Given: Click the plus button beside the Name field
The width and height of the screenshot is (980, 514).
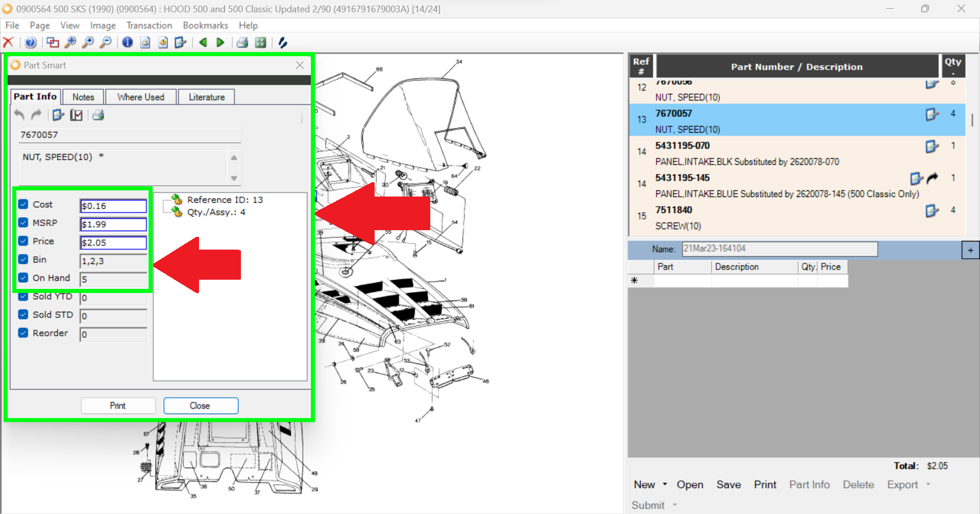Looking at the screenshot, I should tap(970, 250).
